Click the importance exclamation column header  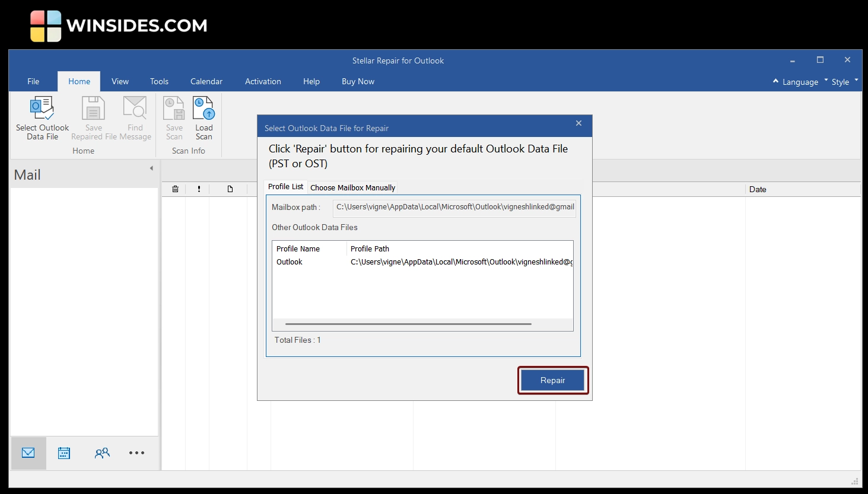[x=199, y=189]
